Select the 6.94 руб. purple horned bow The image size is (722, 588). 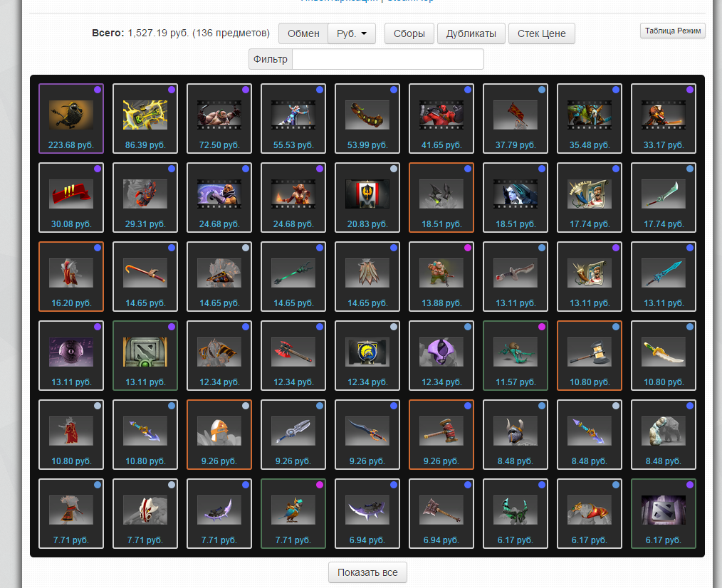(367, 513)
